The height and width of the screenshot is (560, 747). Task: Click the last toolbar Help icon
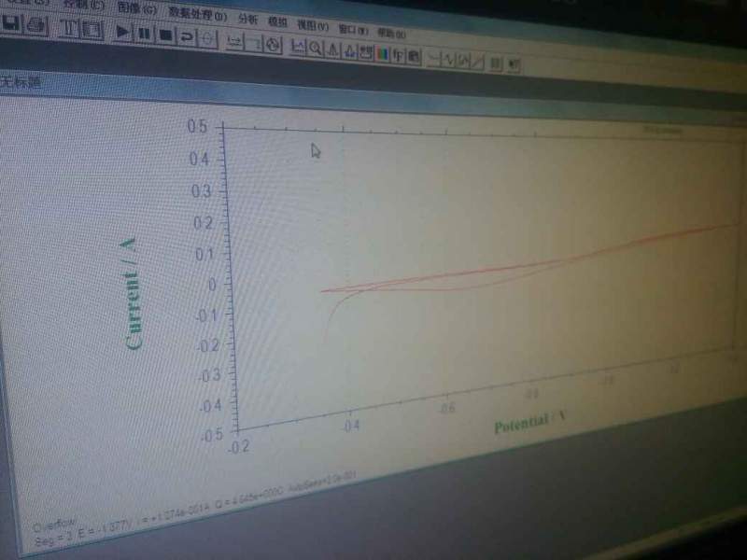(x=513, y=63)
